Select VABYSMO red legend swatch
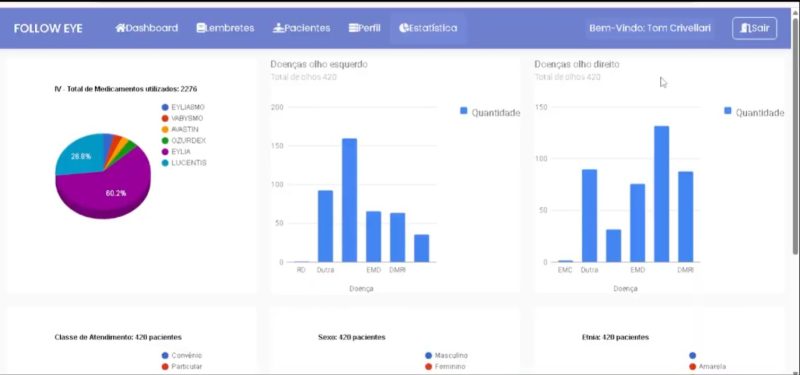Screen dimensions: 800x375 [165, 118]
